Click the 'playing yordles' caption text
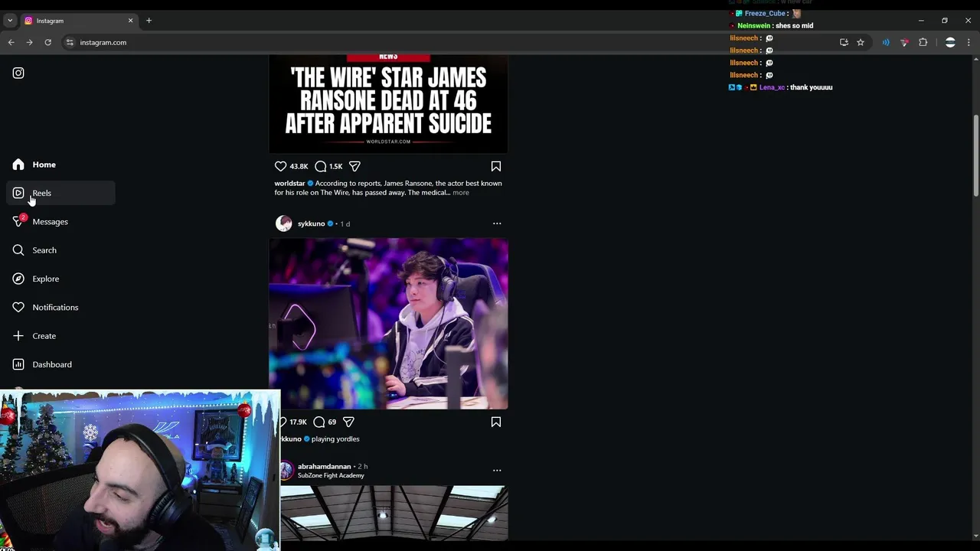This screenshot has width=980, height=551. pyautogui.click(x=335, y=439)
